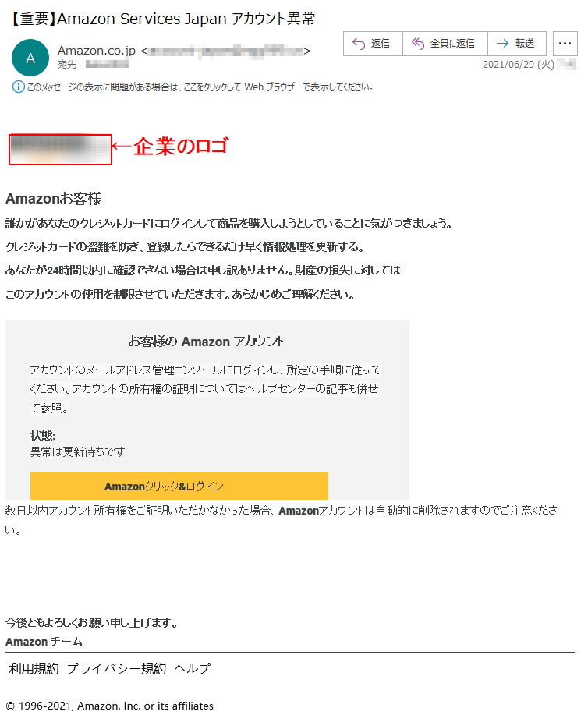
Task: Click the 転送 forward button label
Action: pyautogui.click(x=525, y=44)
